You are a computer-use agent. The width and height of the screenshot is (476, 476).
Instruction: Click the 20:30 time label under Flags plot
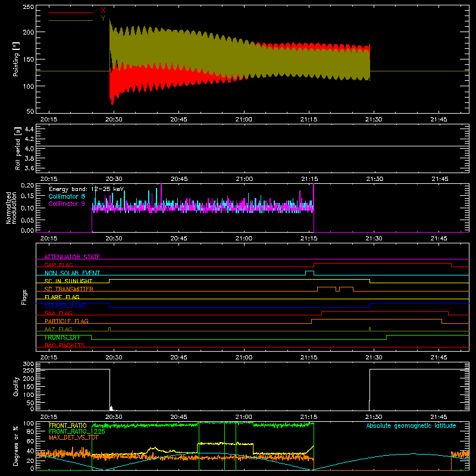tap(114, 358)
